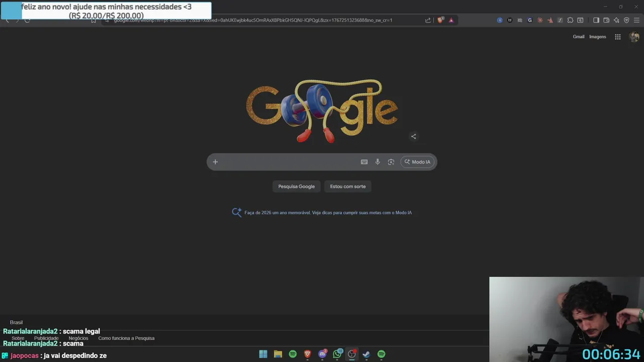Open Brave browser taskbar icon

click(307, 354)
